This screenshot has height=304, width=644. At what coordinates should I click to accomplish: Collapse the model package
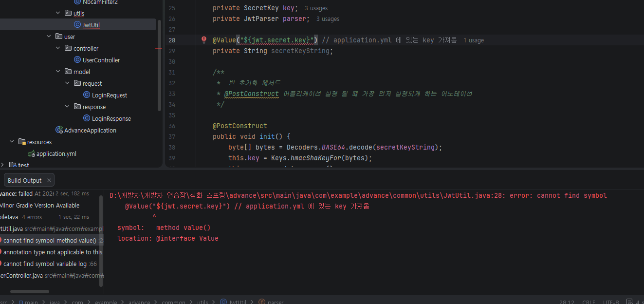(x=58, y=72)
